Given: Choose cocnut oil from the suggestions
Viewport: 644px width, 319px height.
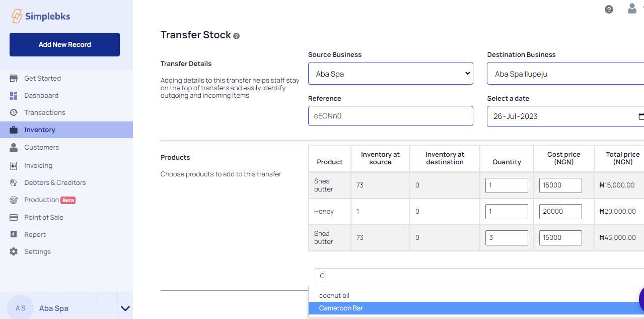Looking at the screenshot, I should [334, 296].
